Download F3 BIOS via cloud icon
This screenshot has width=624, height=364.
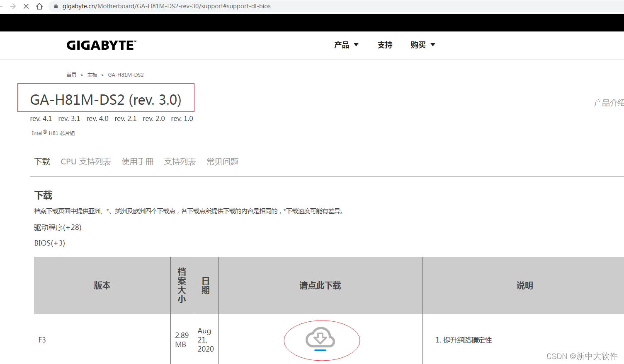(320, 339)
